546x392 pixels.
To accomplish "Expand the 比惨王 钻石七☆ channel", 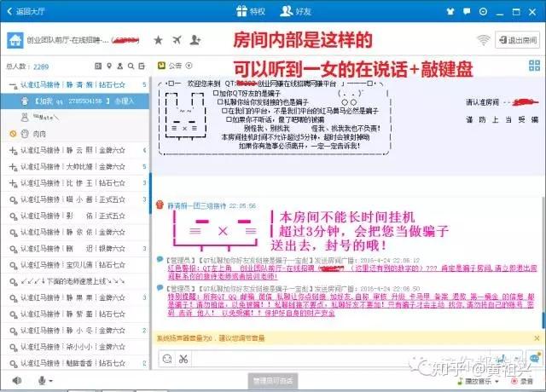I will [13, 183].
